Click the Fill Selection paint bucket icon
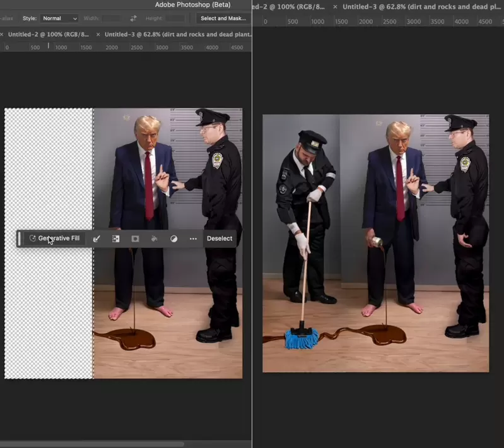 pos(154,239)
